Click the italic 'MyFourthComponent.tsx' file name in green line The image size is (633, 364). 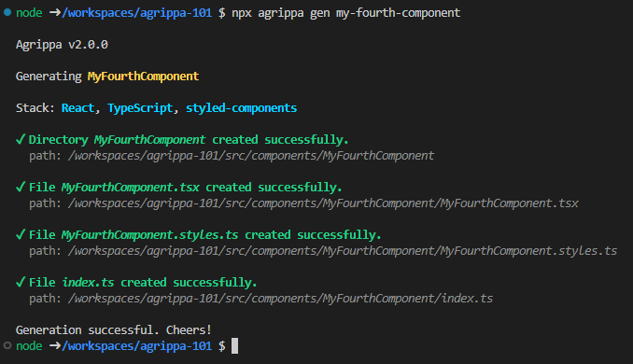click(x=131, y=188)
